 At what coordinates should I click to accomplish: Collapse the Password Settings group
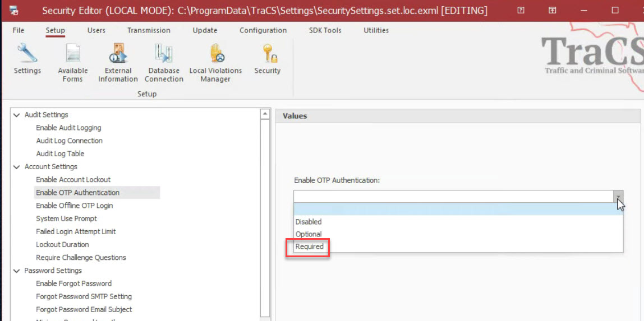[17, 271]
